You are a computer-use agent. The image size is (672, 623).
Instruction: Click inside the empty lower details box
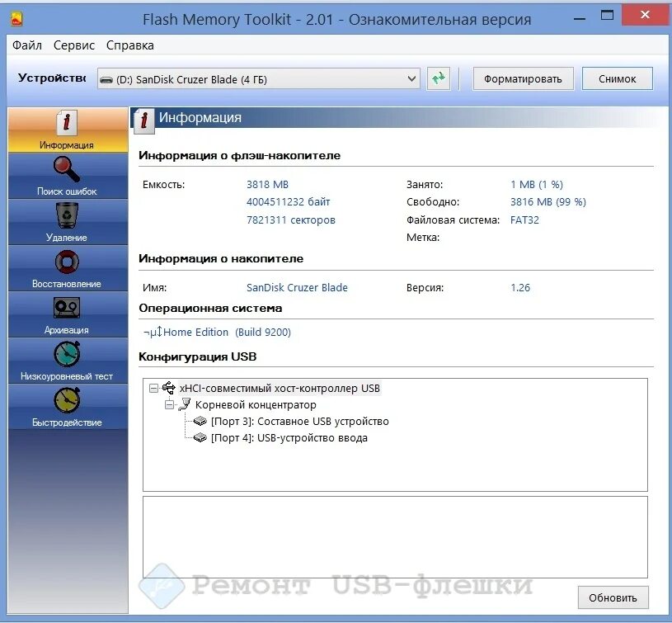pyautogui.click(x=395, y=537)
